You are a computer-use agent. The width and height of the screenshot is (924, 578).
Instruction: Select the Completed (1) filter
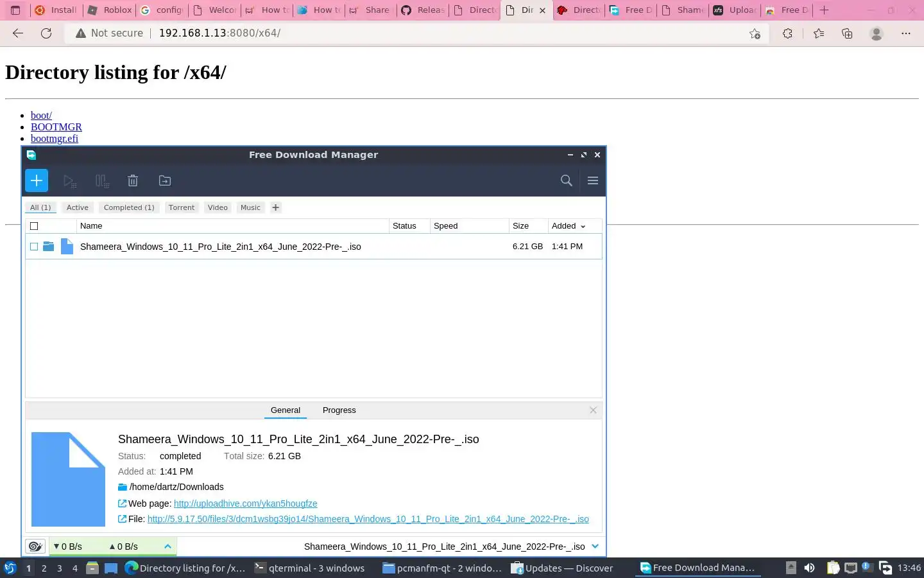(129, 207)
